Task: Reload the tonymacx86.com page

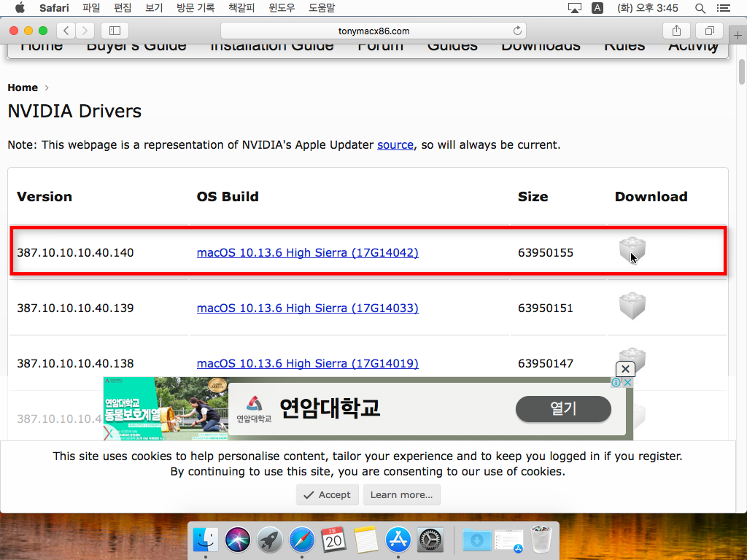Action: click(x=517, y=31)
